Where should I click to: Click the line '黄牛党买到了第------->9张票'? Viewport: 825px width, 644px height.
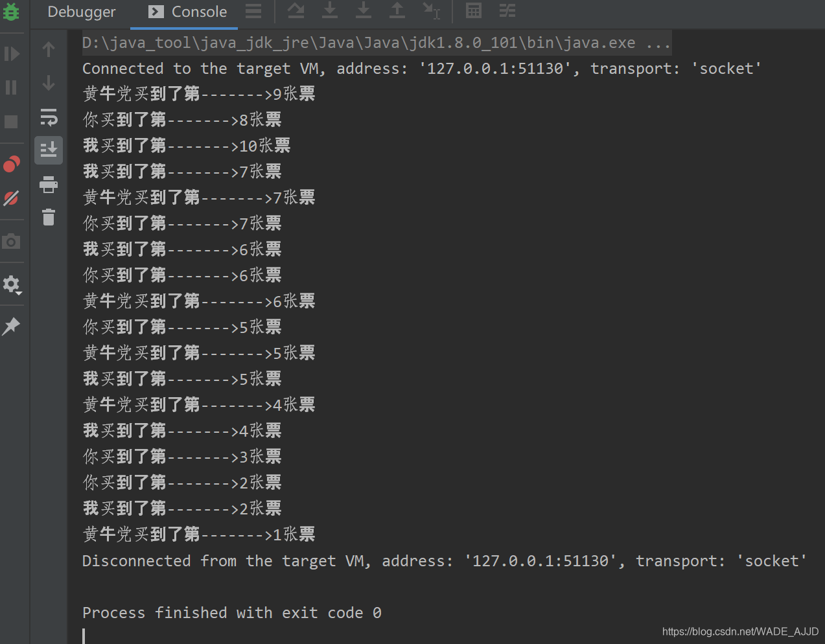pos(199,94)
